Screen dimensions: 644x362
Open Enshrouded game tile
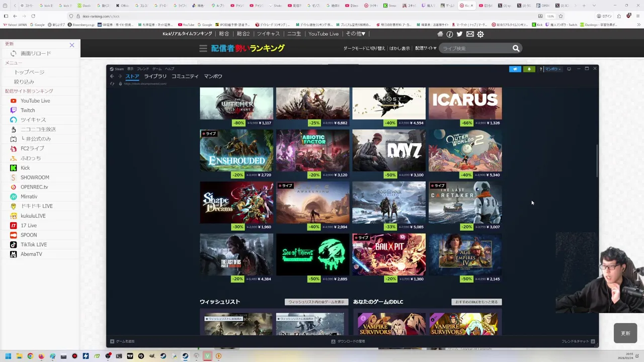[236, 154]
